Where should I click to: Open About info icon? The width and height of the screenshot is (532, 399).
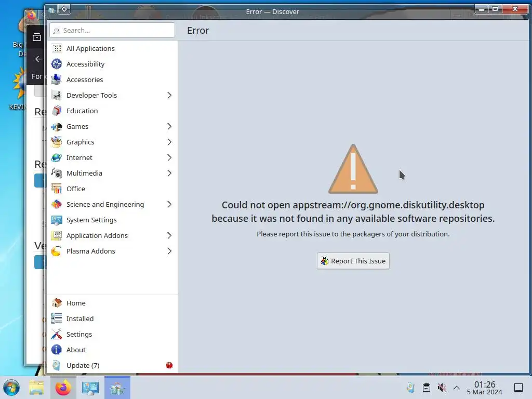[x=57, y=350]
